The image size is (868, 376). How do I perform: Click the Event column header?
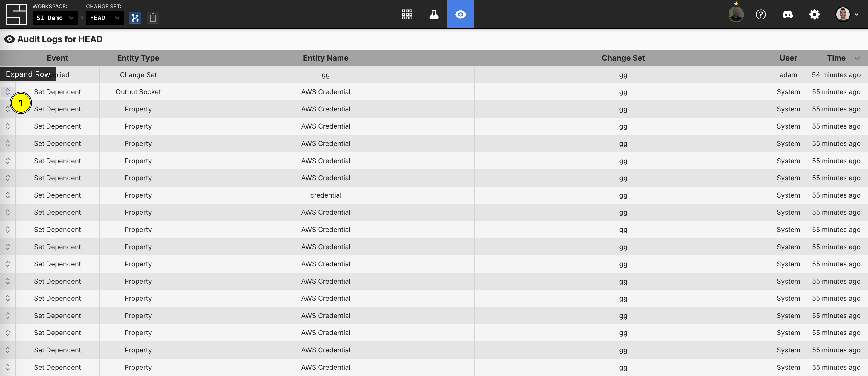coord(57,58)
